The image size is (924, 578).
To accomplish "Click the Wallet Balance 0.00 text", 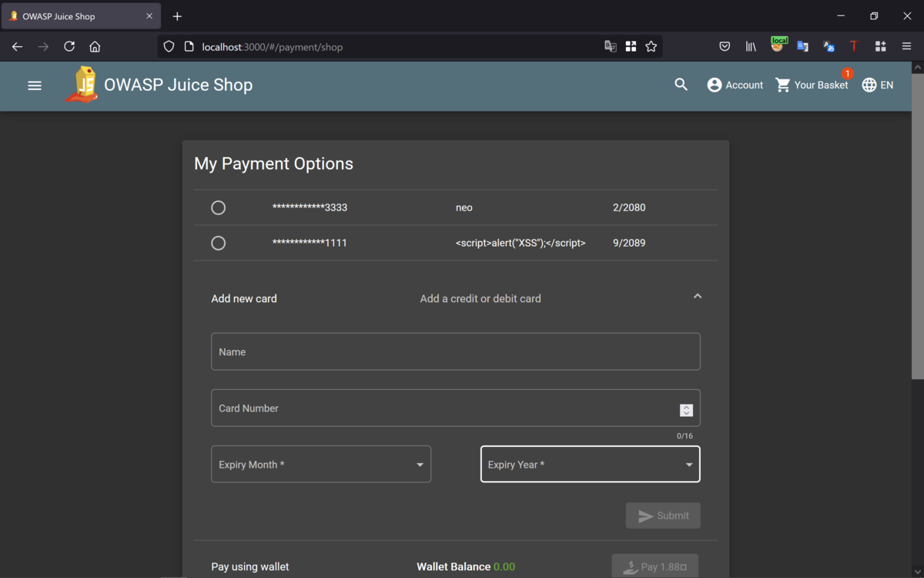I will point(466,566).
